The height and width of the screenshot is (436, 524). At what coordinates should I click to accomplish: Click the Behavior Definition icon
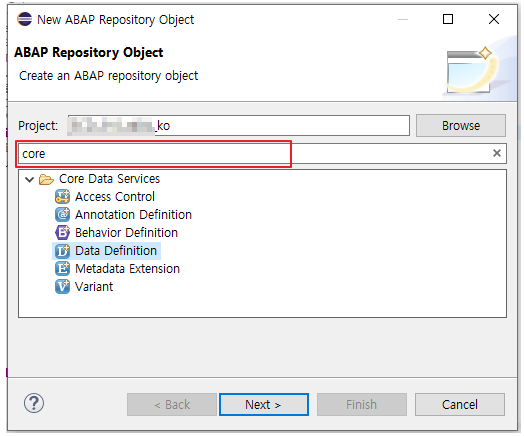click(62, 233)
